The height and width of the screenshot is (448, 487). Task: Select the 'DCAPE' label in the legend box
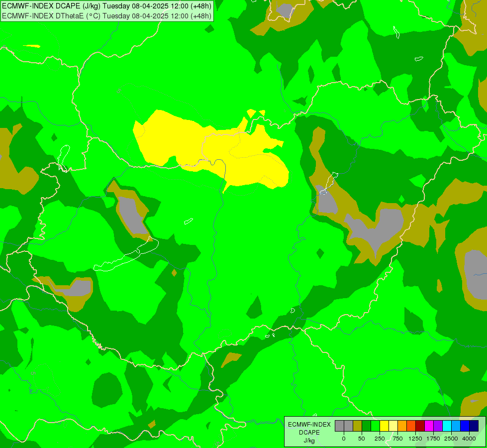coord(309,433)
